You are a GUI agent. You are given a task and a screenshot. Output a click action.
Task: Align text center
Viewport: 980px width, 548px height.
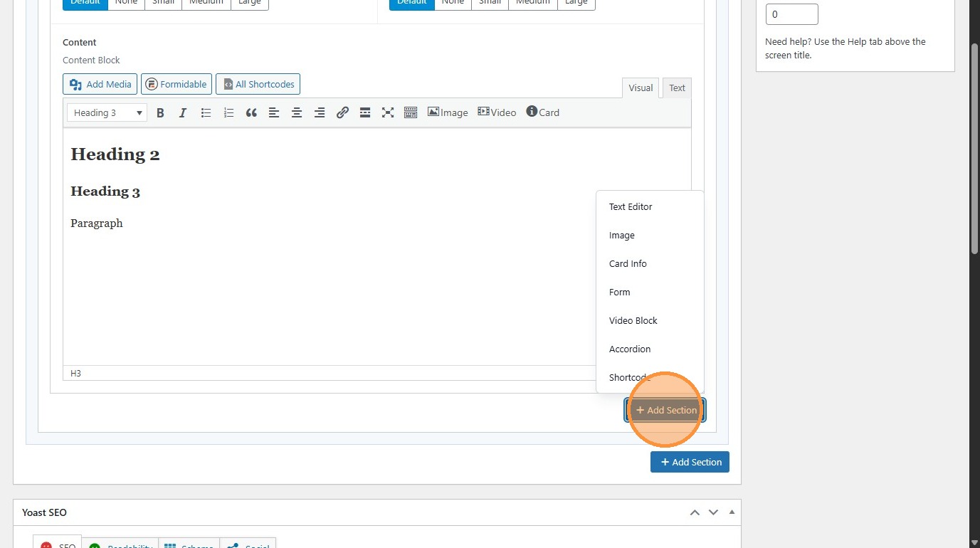click(297, 112)
